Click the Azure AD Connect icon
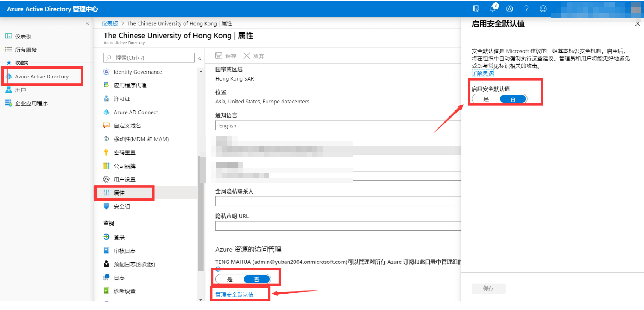The image size is (644, 310). [106, 112]
